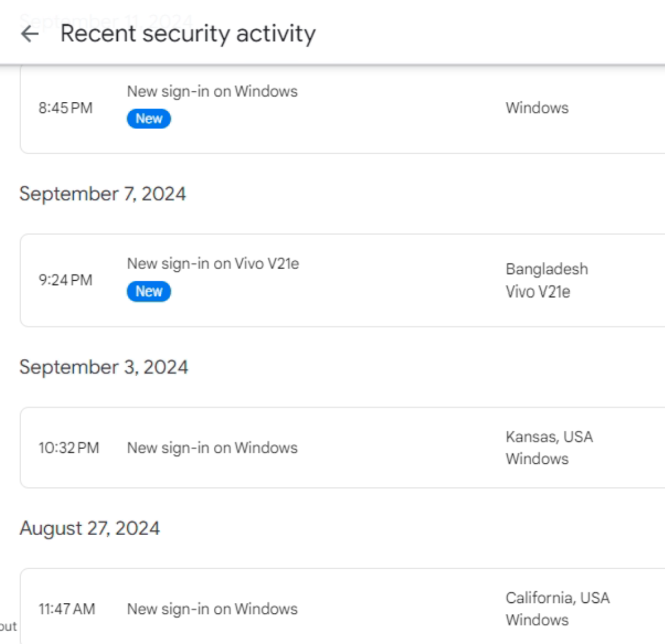Select the 11:47 AM timestamp
This screenshot has height=644, width=665.
67,609
